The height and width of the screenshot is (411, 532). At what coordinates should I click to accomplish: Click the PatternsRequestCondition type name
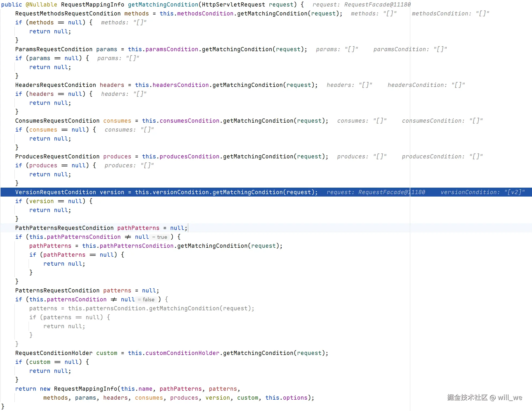tap(57, 291)
